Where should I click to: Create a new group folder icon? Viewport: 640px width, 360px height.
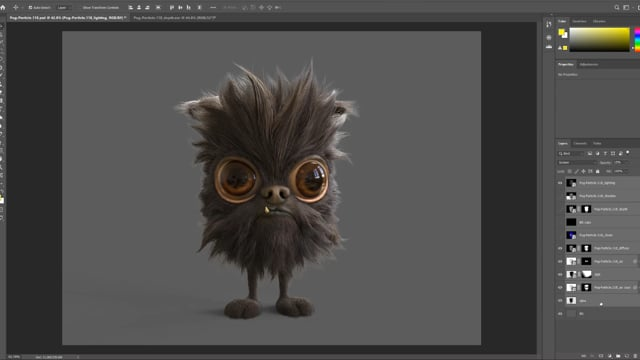(x=618, y=356)
